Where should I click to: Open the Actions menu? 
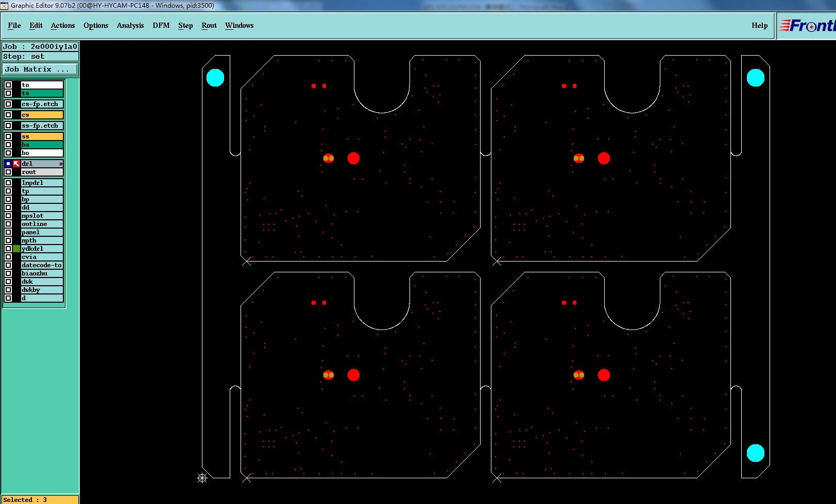coord(63,25)
